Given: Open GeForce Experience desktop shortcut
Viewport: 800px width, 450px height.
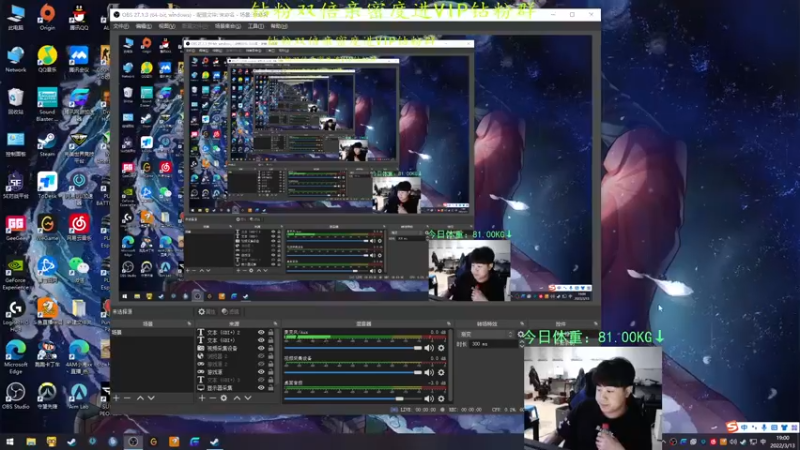Looking at the screenshot, I should 15,273.
